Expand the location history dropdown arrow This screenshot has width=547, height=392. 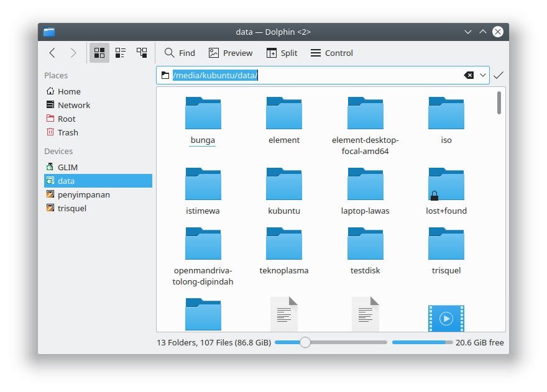[x=483, y=75]
